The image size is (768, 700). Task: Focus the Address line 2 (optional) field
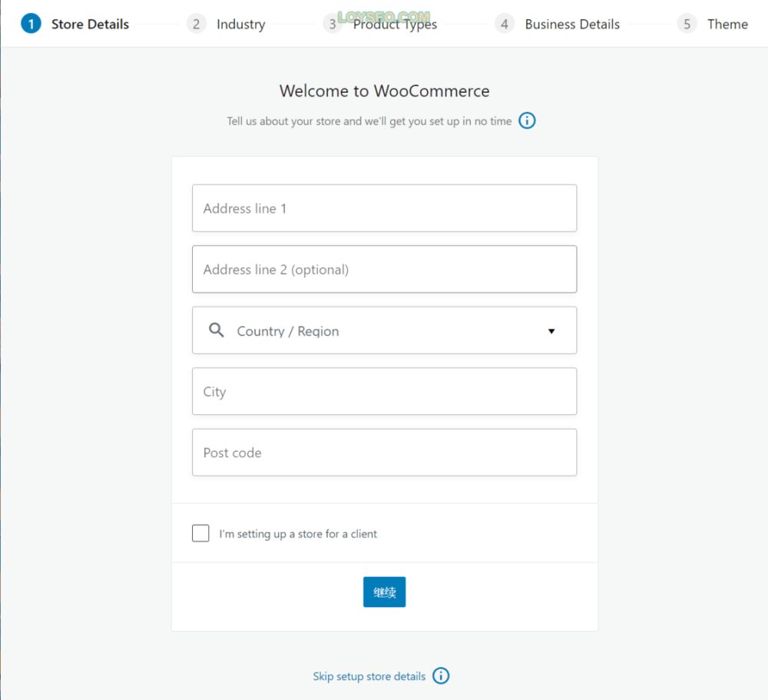click(385, 269)
